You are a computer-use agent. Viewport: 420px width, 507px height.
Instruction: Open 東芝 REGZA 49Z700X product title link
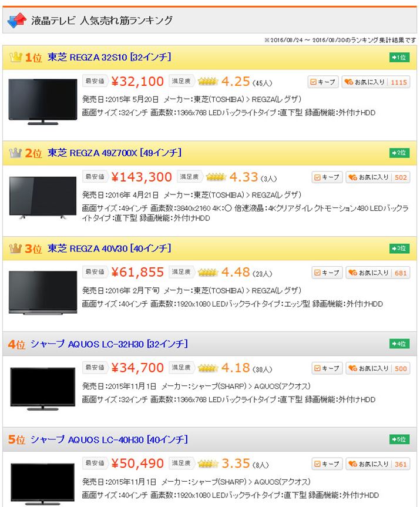[x=115, y=153]
